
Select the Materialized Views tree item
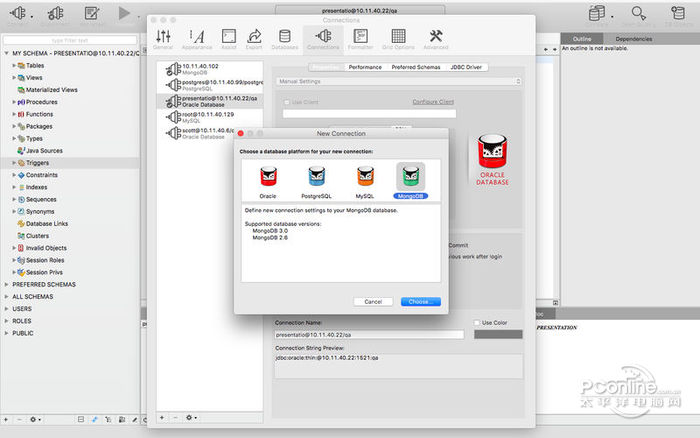(51, 90)
